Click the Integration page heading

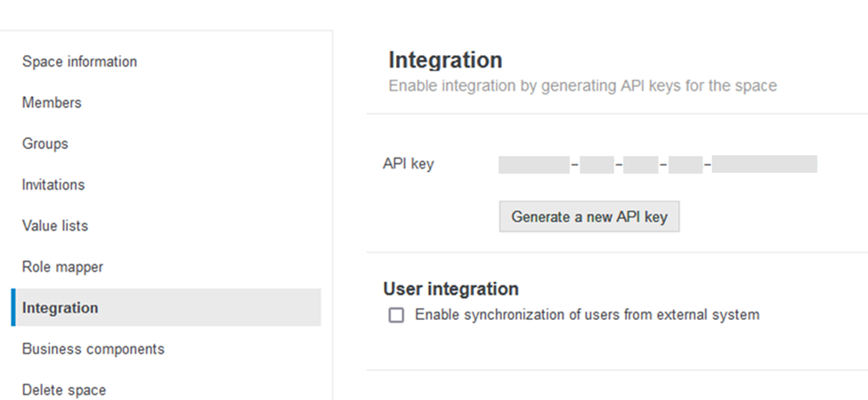coord(445,61)
